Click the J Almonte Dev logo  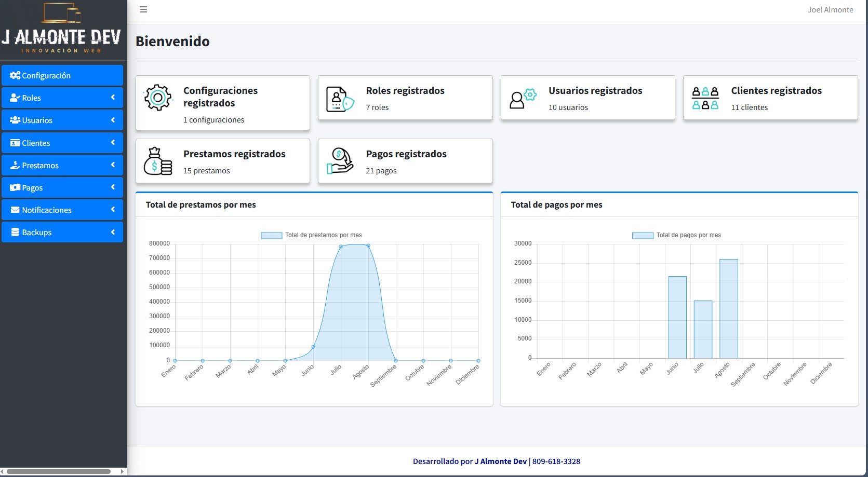[62, 29]
